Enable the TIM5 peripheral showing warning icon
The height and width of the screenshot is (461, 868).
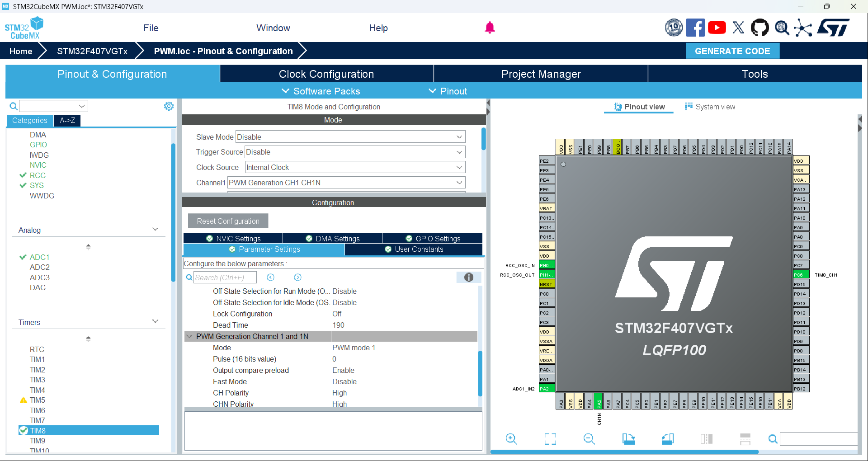[23, 400]
